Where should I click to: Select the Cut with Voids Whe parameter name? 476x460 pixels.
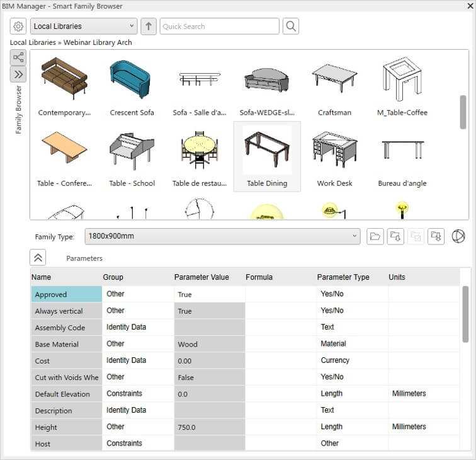coord(67,377)
